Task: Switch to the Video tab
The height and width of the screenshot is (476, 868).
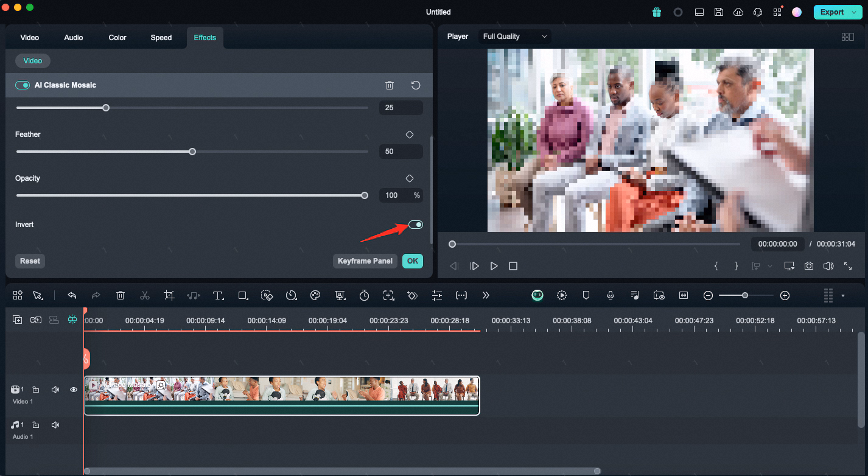Action: click(x=30, y=38)
